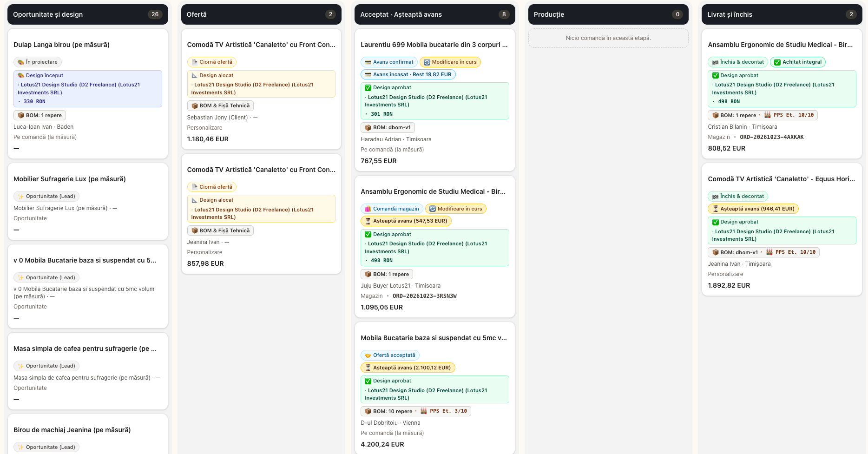
Task: Click the price 857,98 EUR
Action: point(205,263)
